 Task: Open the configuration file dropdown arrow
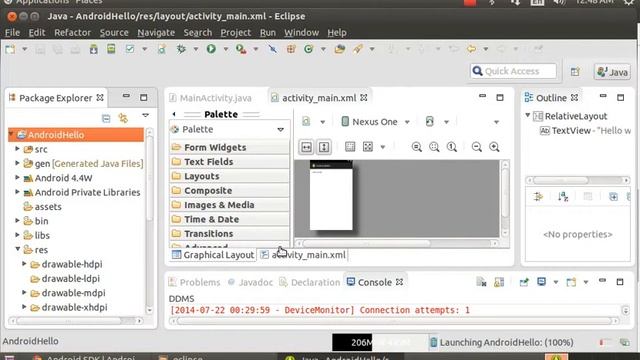point(322,122)
